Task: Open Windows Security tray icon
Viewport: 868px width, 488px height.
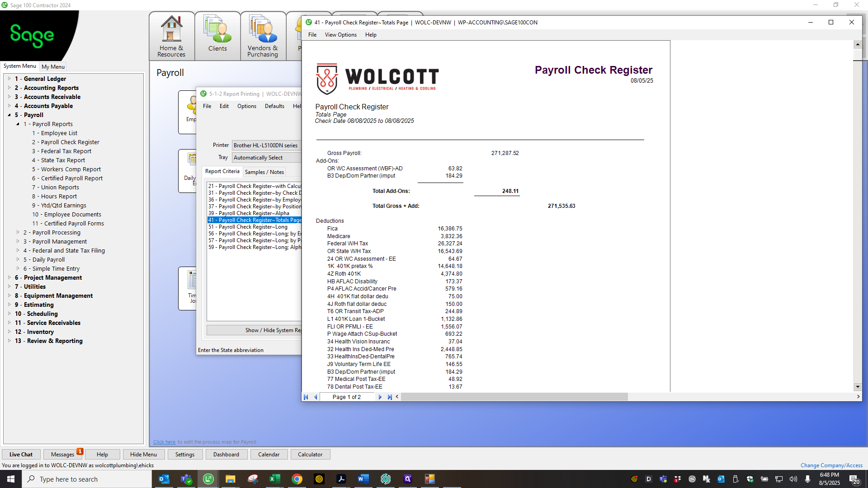Action: click(750, 479)
